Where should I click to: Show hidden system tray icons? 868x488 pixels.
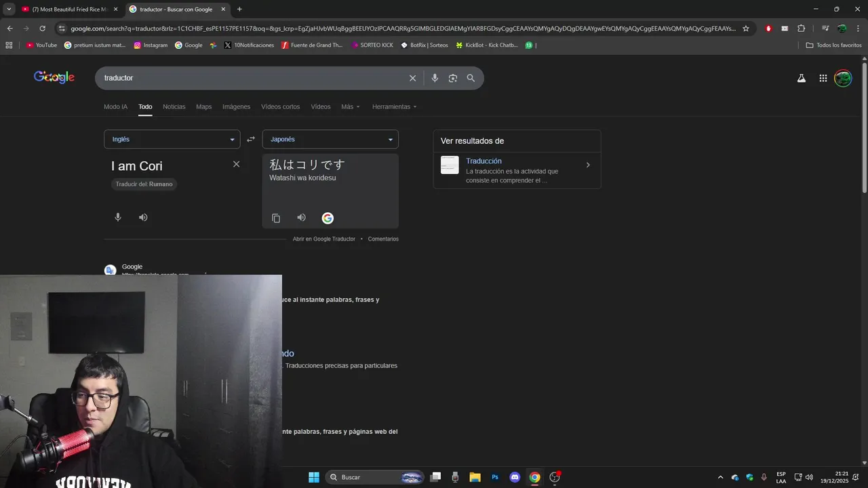pos(720,477)
